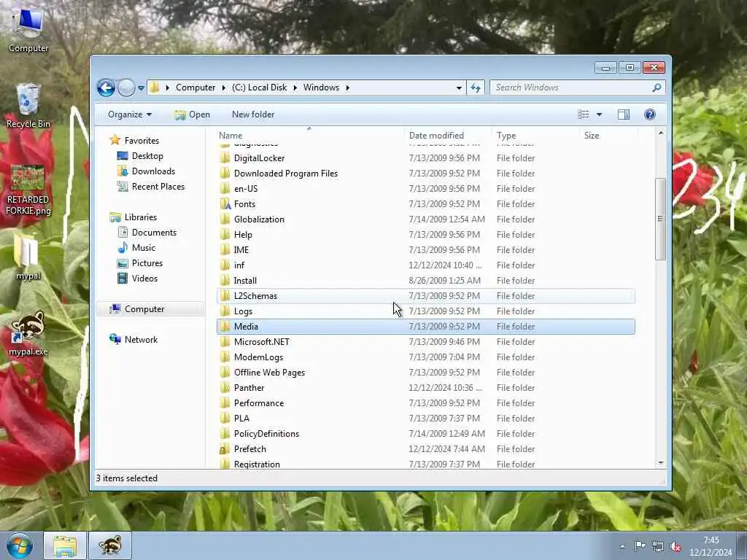Select the Performance folder
This screenshot has width=747, height=560.
tap(259, 402)
